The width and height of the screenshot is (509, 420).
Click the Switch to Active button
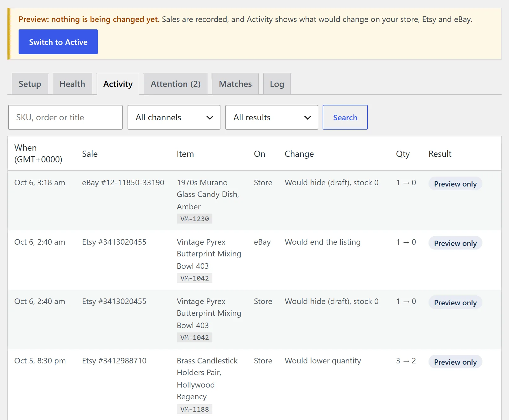[58, 42]
